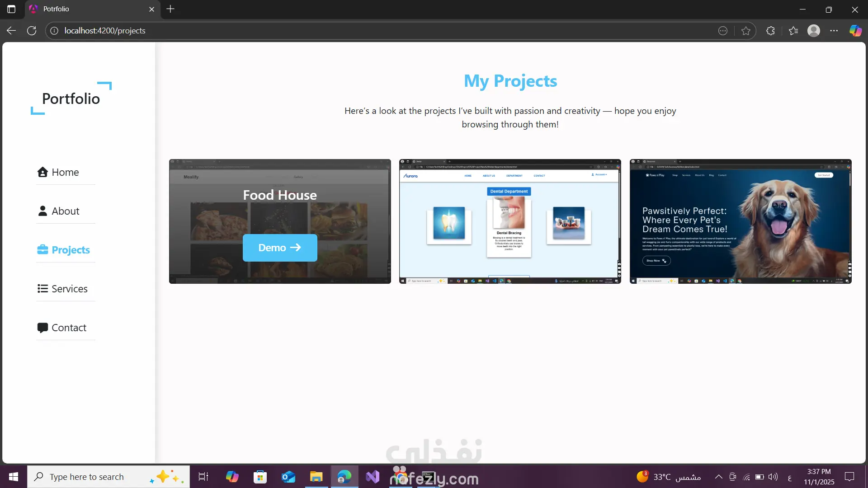Go to the Services menu item
This screenshot has height=488, width=868.
tap(69, 289)
